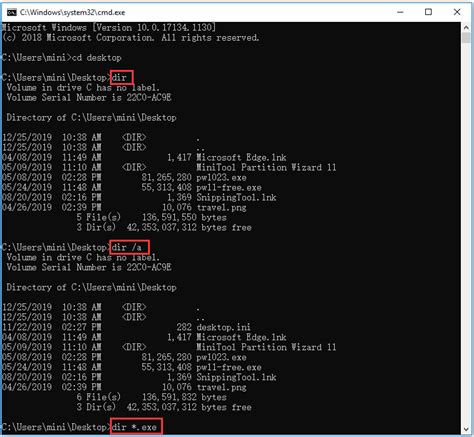Click 'Microsoft Edge.lnk' in the second listing
This screenshot has width=474, height=437.
[241, 337]
